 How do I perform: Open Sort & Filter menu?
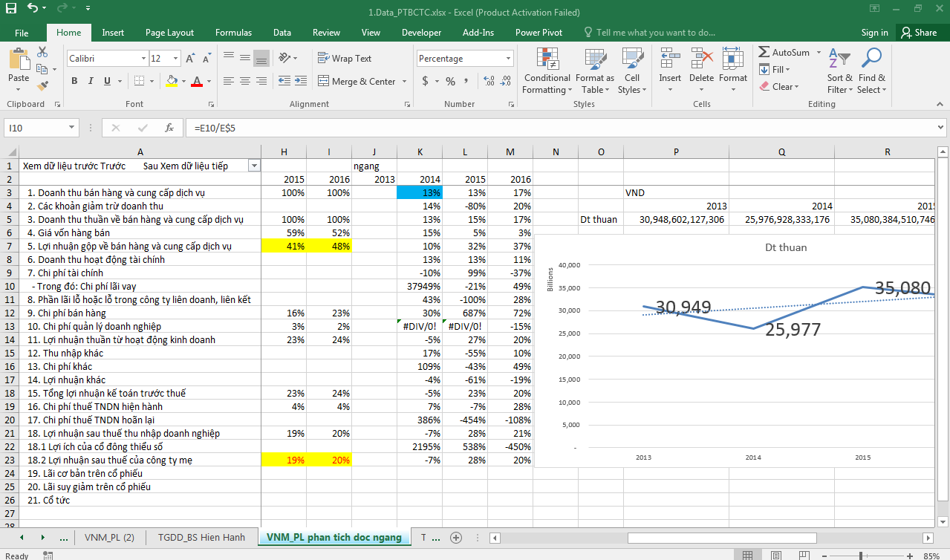(839, 71)
